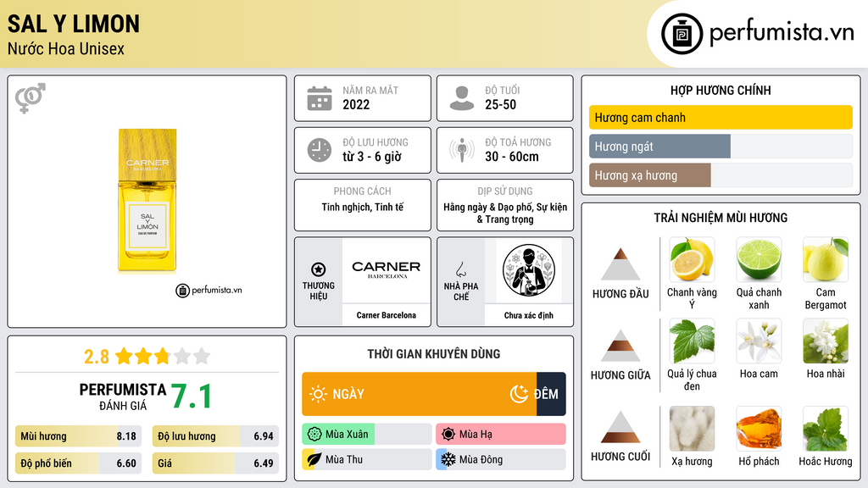The height and width of the screenshot is (488, 868).
Task: Select the Chanh vàng Ý lemon note image
Action: point(692,260)
